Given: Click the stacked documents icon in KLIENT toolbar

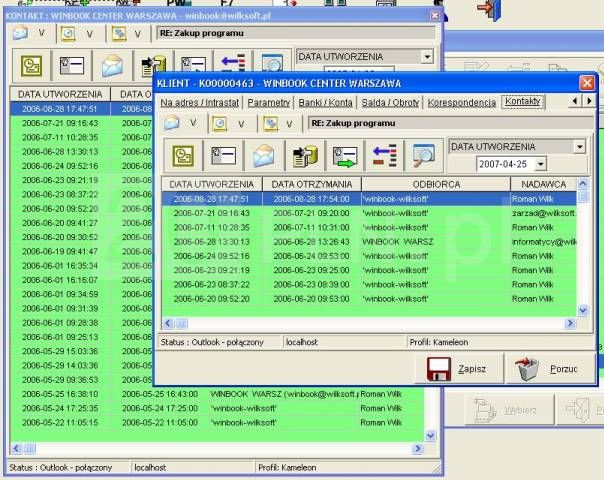Looking at the screenshot, I should [304, 155].
